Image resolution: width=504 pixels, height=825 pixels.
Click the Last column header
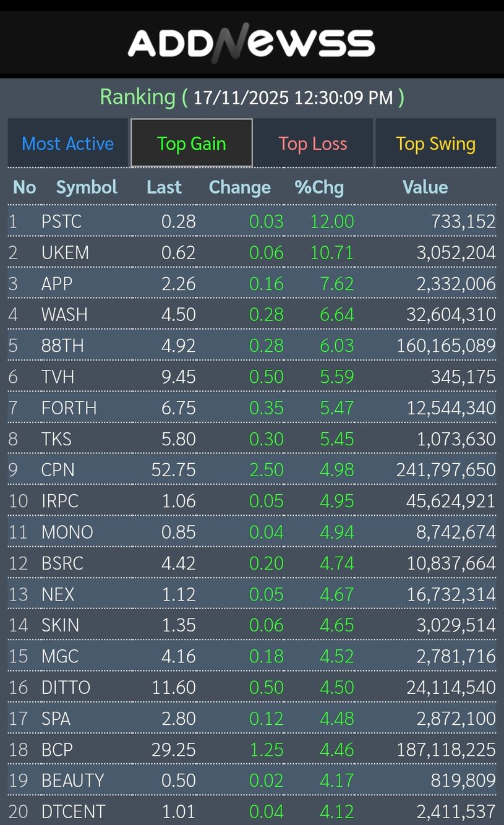coord(164,187)
